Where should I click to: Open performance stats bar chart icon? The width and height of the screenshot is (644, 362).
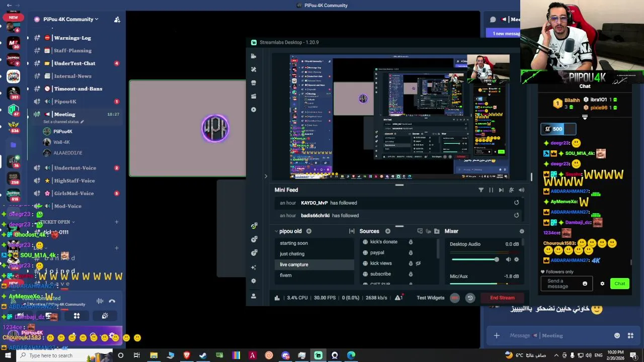click(x=277, y=298)
